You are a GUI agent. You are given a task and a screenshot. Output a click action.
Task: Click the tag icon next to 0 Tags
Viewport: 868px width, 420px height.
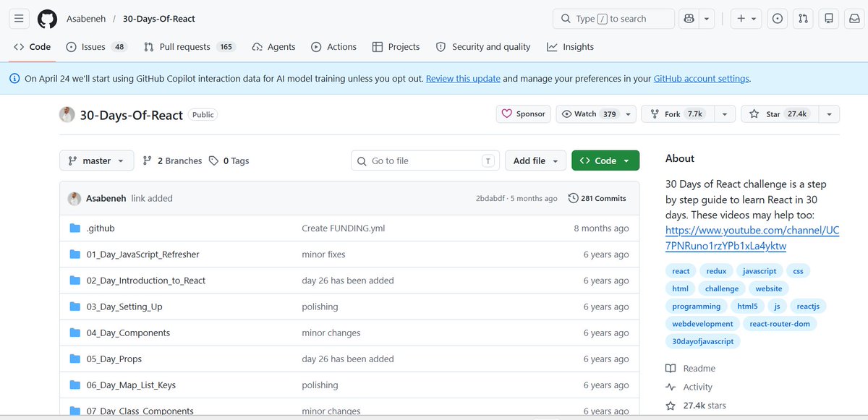click(x=213, y=160)
